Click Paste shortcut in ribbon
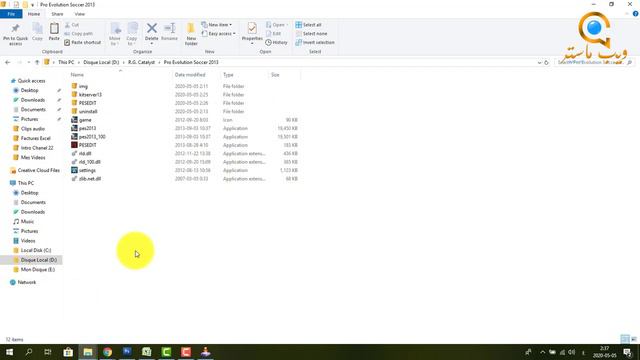The height and width of the screenshot is (360, 640). click(82, 42)
